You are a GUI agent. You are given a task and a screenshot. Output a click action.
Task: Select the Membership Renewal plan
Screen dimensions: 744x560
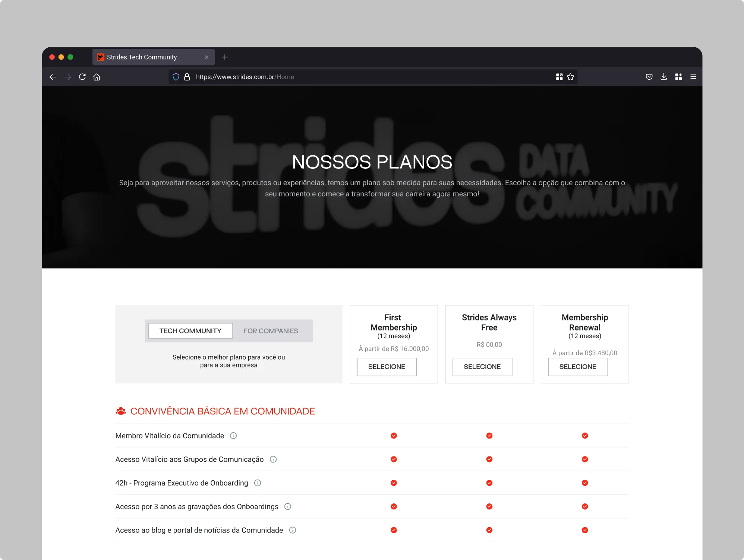[578, 367]
